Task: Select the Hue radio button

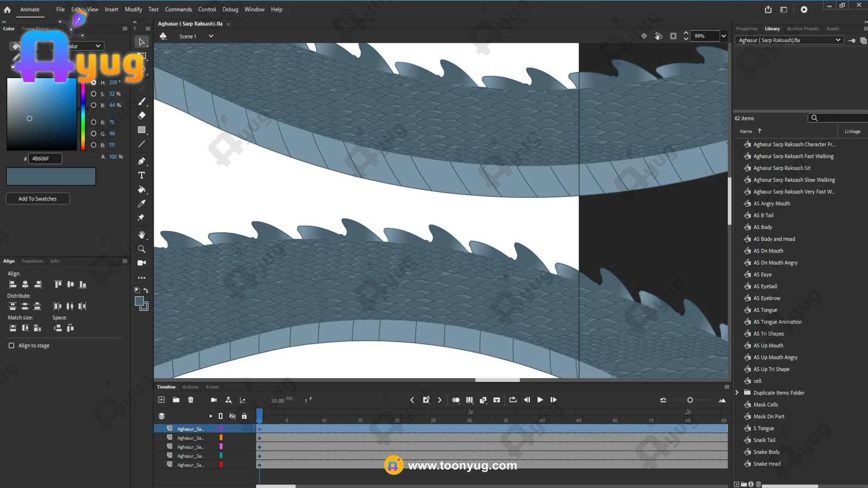Action: [x=94, y=83]
